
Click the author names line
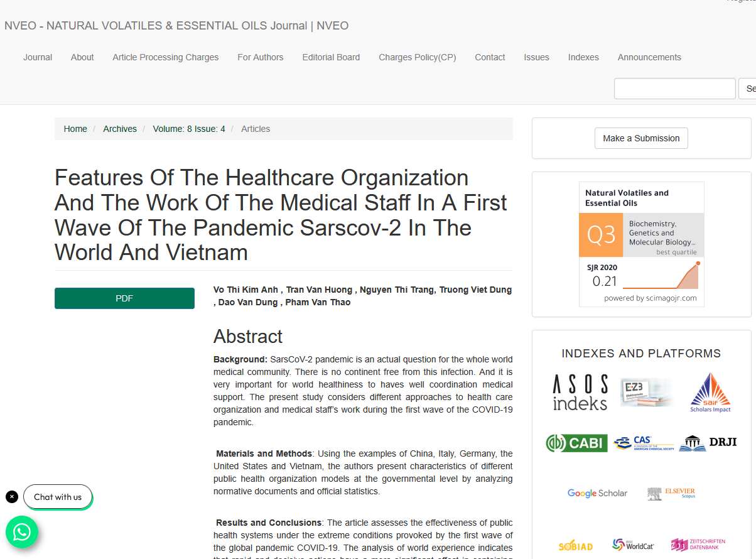click(x=362, y=296)
